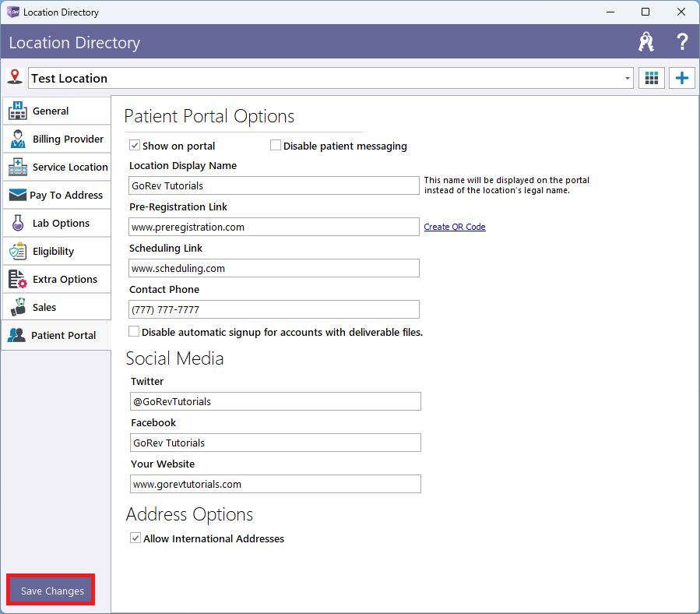This screenshot has height=614, width=700.
Task: Click the Service Location hospital icon
Action: (x=17, y=167)
